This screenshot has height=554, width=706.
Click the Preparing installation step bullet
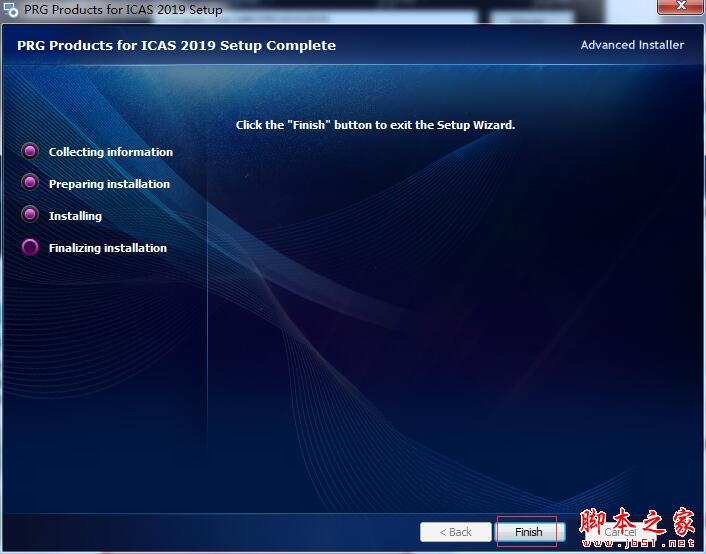point(30,183)
